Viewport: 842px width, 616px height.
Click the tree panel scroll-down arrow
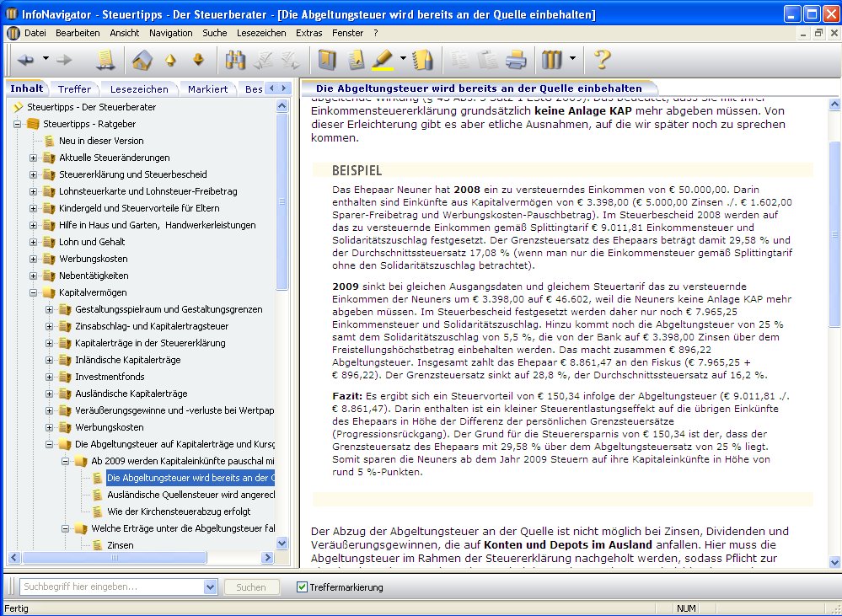coord(282,544)
